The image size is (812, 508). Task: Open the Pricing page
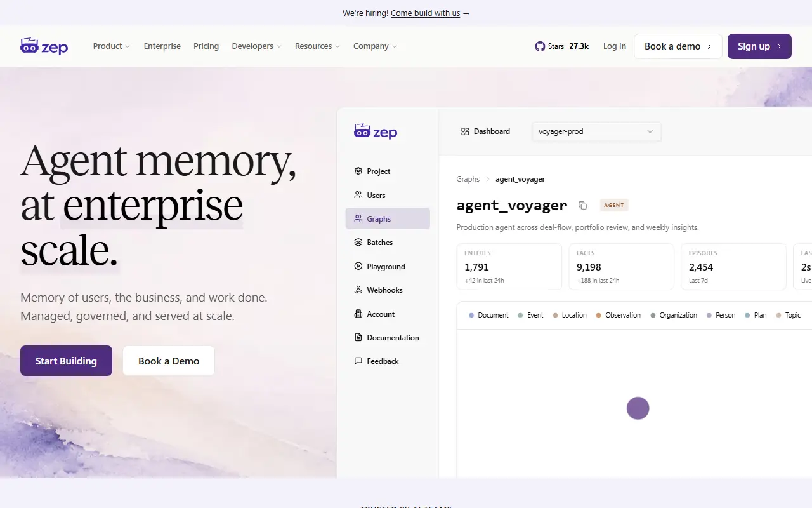tap(206, 46)
